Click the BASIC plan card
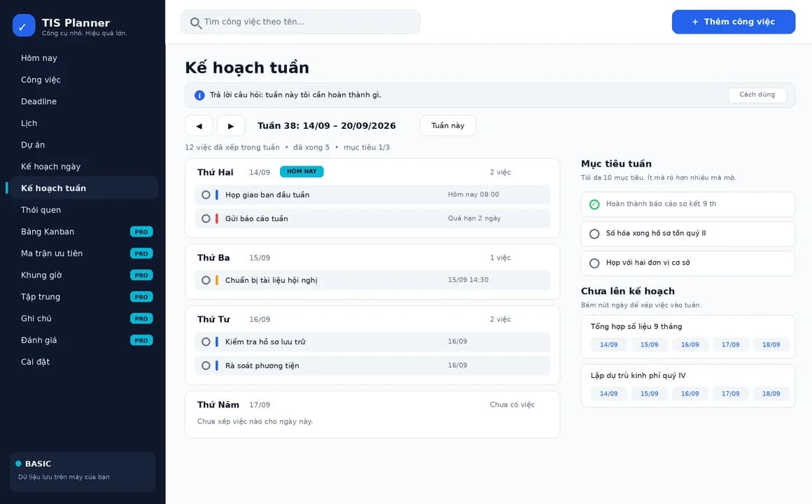Viewport: 812px width, 504px height. (x=83, y=472)
